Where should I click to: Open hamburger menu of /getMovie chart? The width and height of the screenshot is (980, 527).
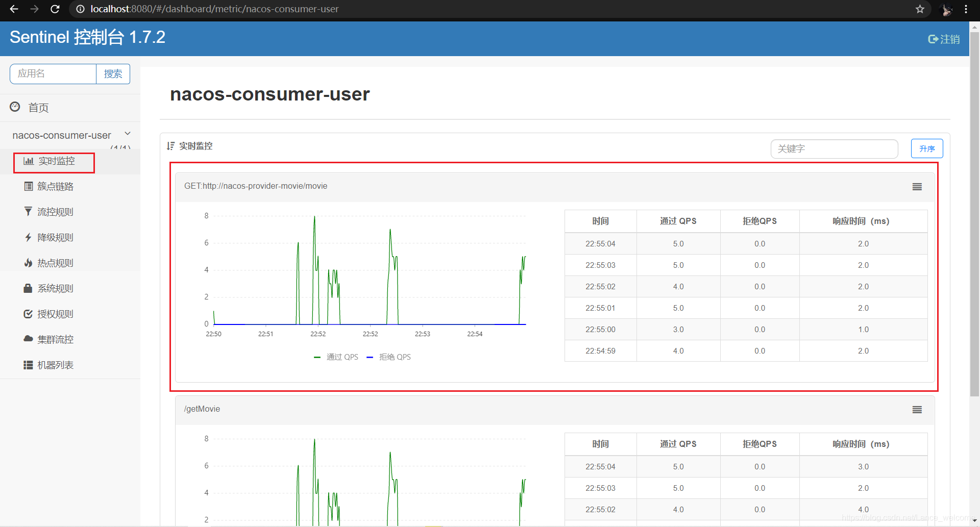[x=917, y=410]
